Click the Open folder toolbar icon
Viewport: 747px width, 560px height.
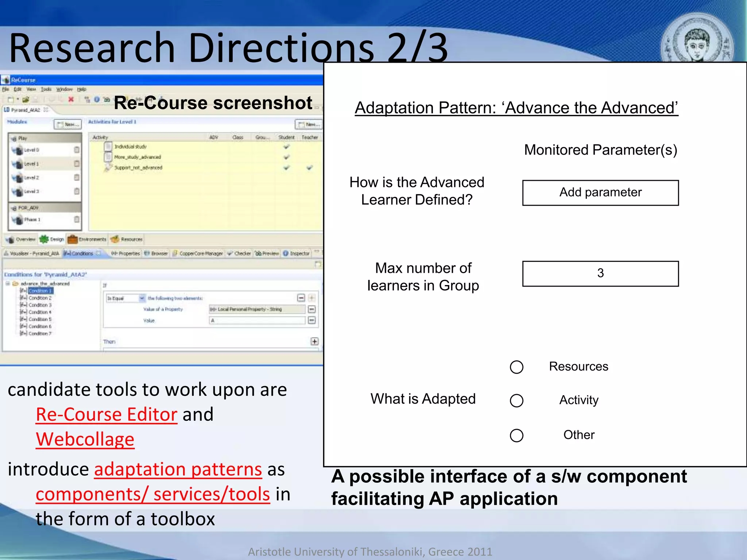[x=26, y=100]
